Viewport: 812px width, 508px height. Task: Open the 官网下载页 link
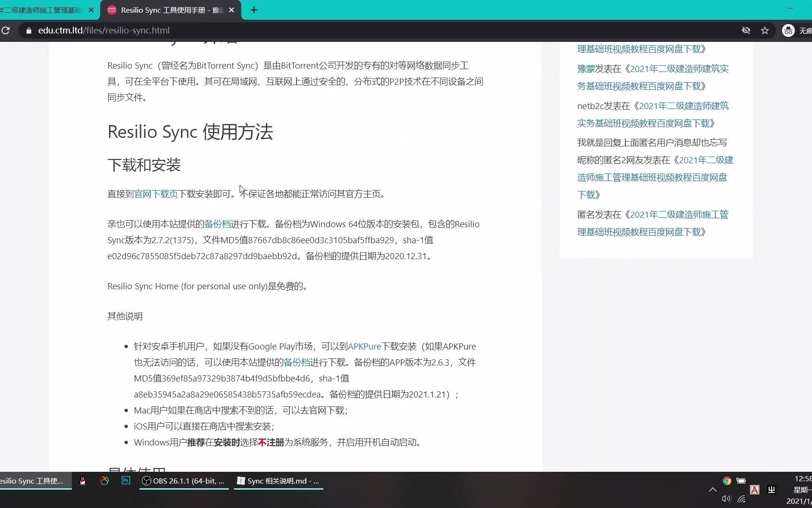point(156,194)
